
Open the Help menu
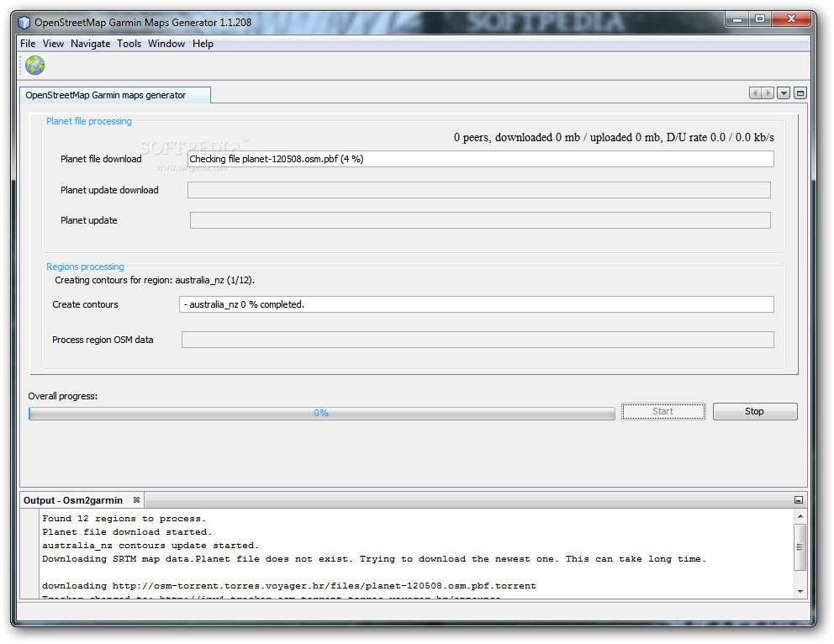click(203, 44)
